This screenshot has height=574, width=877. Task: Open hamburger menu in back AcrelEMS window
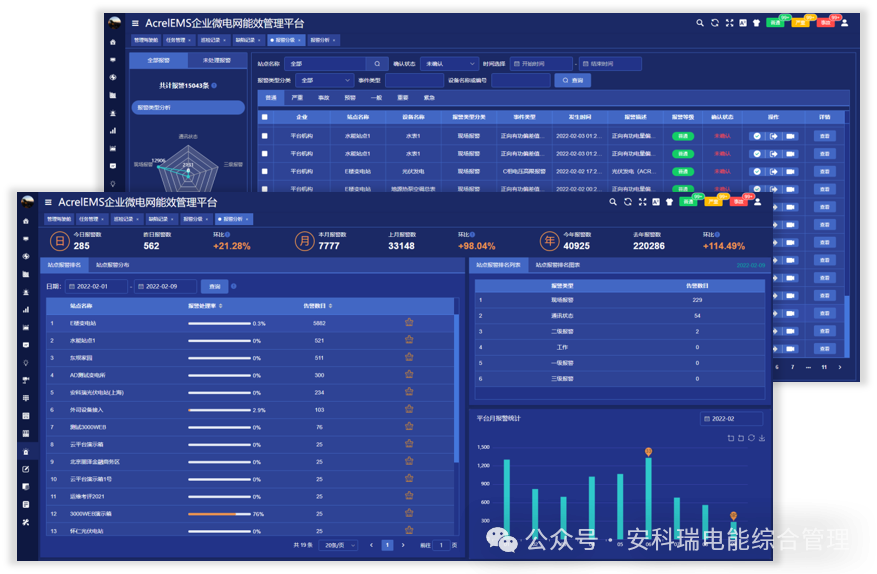(135, 23)
